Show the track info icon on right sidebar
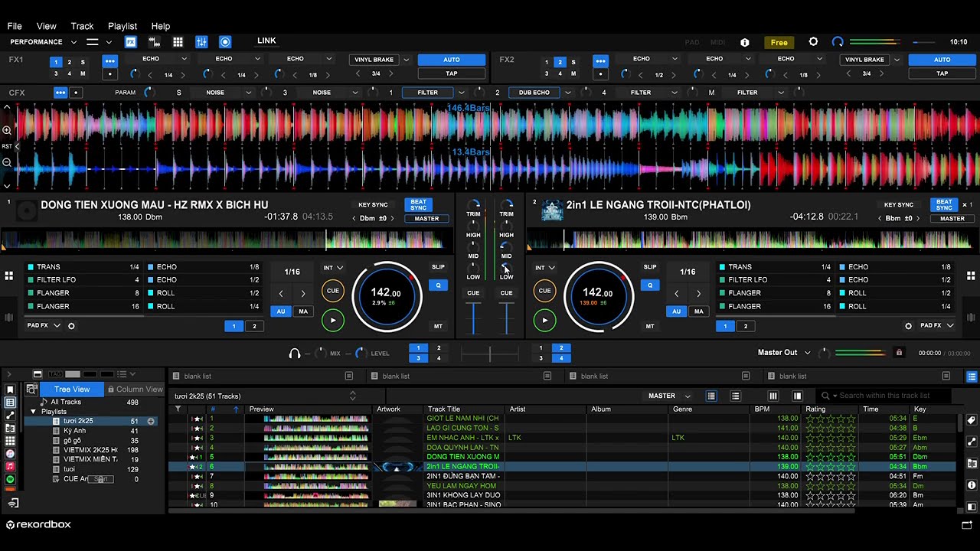The image size is (980, 551). (x=972, y=485)
